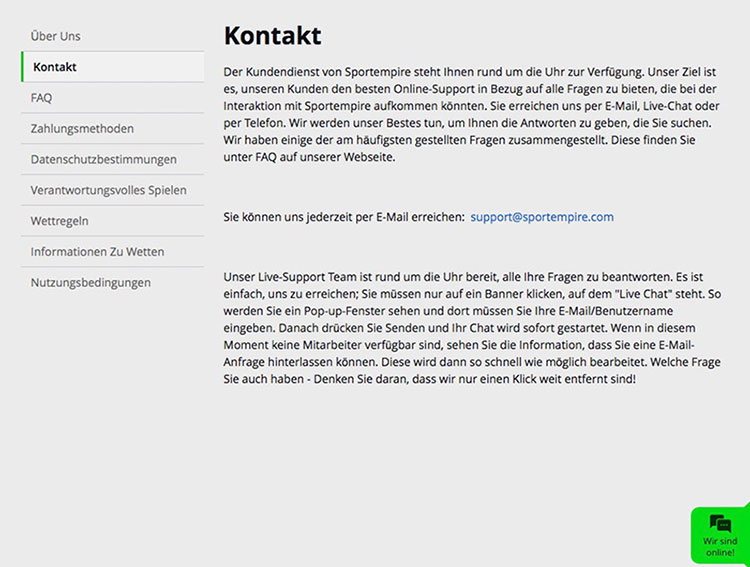The image size is (750, 567).
Task: Click the 'Wir sind online!' chat label
Action: (x=720, y=547)
